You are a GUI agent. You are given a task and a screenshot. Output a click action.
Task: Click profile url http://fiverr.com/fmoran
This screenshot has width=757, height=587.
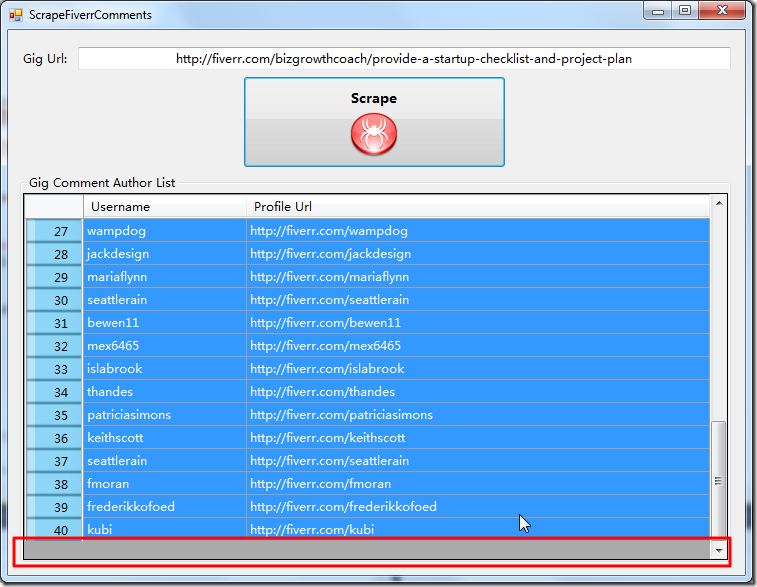tap(478, 484)
